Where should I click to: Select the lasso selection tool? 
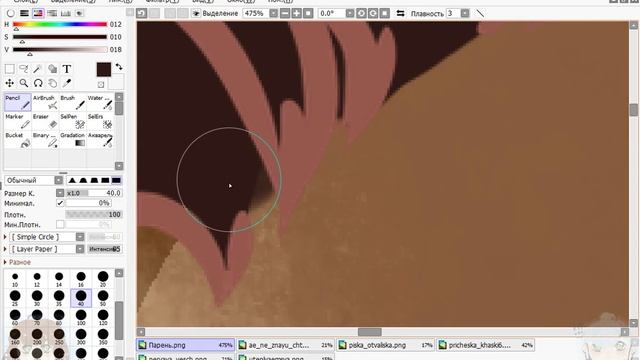click(24, 69)
